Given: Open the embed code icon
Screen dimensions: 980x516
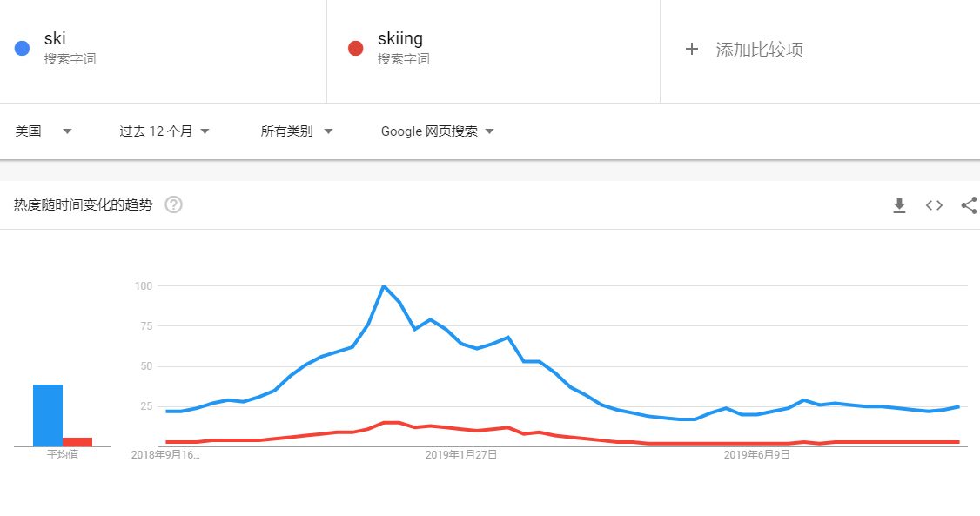Looking at the screenshot, I should 934,205.
